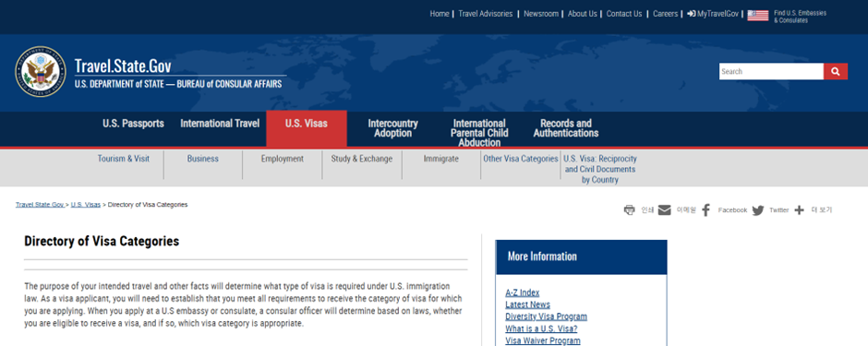Click the red search magnifier button
Screen dimensions: 868x346
836,71
